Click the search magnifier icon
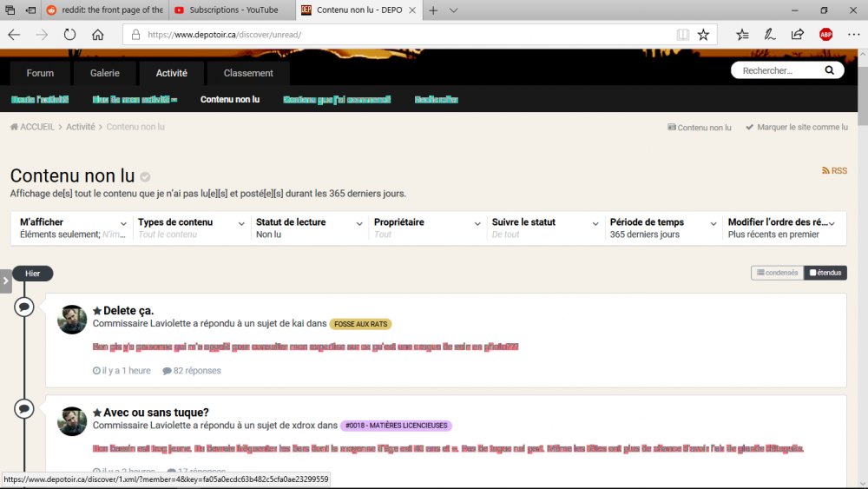 click(829, 70)
